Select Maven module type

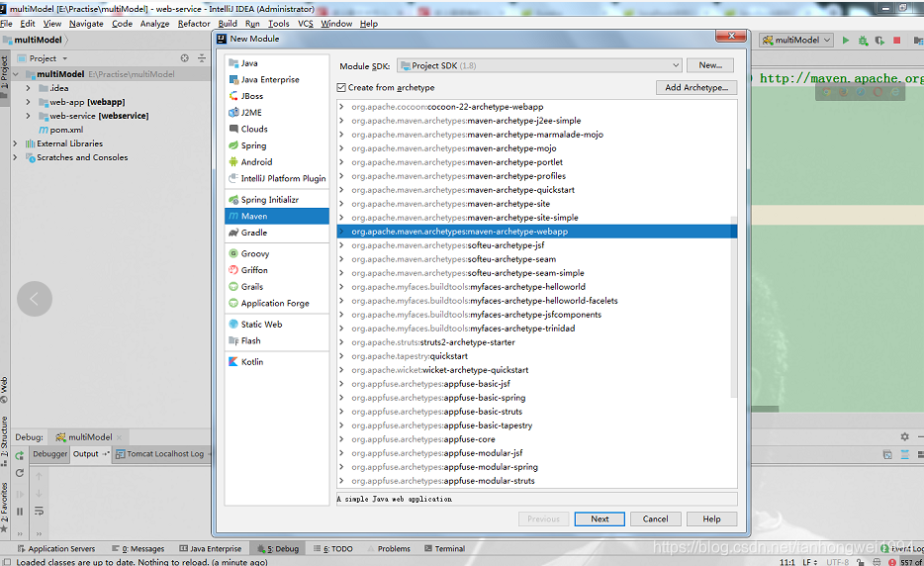[276, 217]
